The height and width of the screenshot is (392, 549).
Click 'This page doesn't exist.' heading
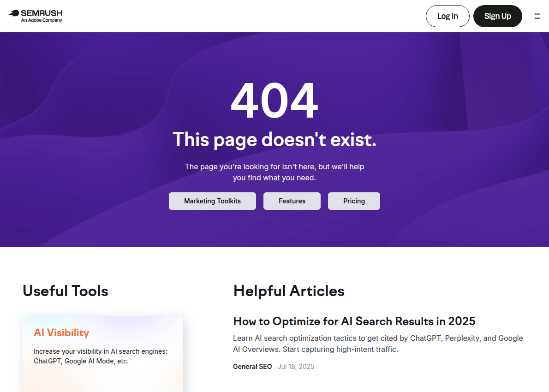274,140
